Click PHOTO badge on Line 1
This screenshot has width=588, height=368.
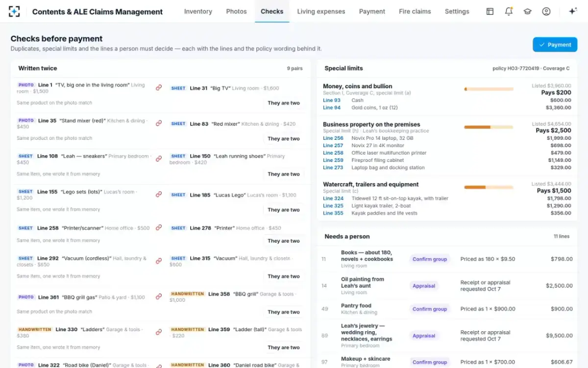click(26, 85)
